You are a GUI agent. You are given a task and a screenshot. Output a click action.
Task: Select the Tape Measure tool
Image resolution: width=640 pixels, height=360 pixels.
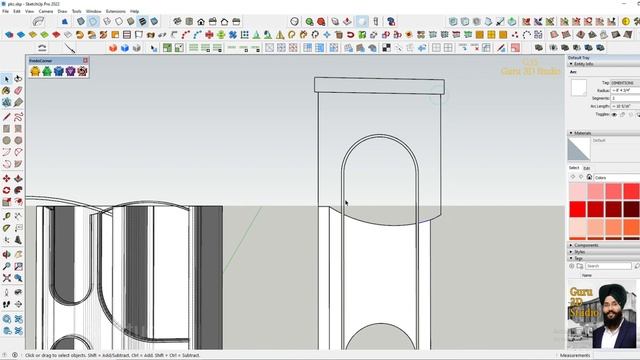tap(7, 216)
